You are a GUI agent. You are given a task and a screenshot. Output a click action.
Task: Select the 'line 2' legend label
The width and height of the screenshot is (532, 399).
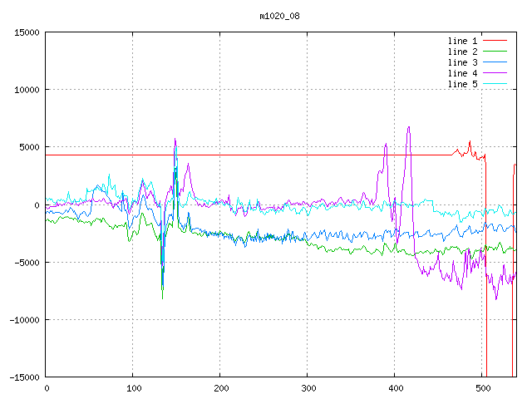[462, 52]
